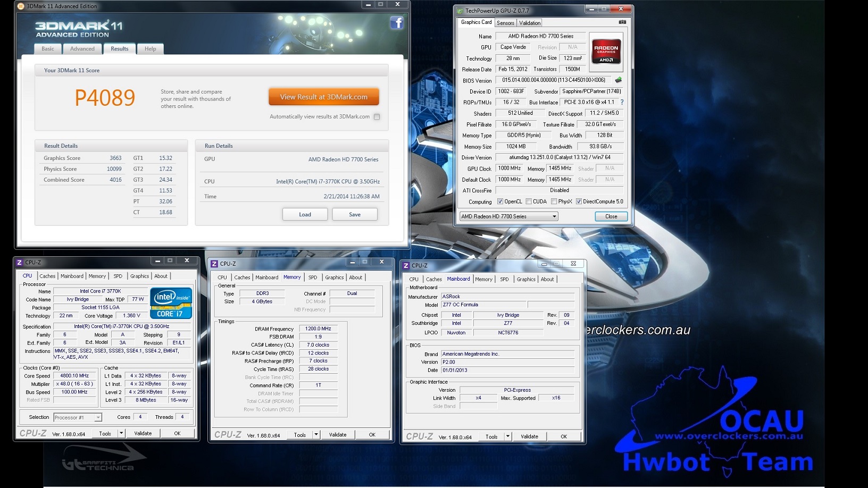The image size is (868, 488).
Task: Switch to the Sensors tab in GPU-Z
Action: (x=505, y=23)
